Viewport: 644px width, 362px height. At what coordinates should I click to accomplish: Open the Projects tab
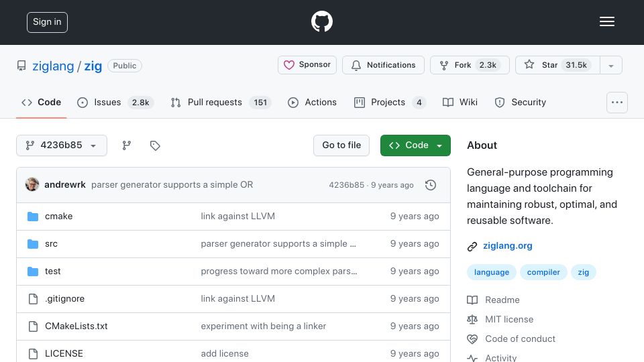(390, 102)
